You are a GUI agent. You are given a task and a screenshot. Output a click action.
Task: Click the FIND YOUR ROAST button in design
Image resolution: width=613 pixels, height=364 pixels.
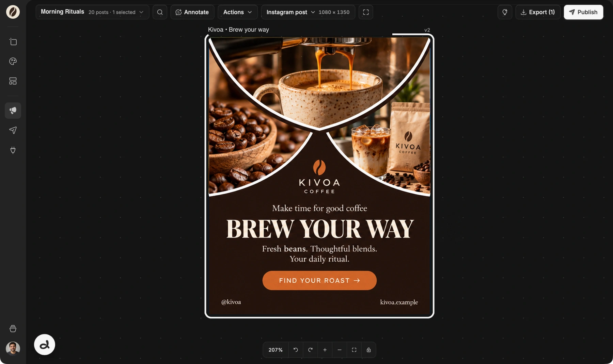pyautogui.click(x=319, y=280)
